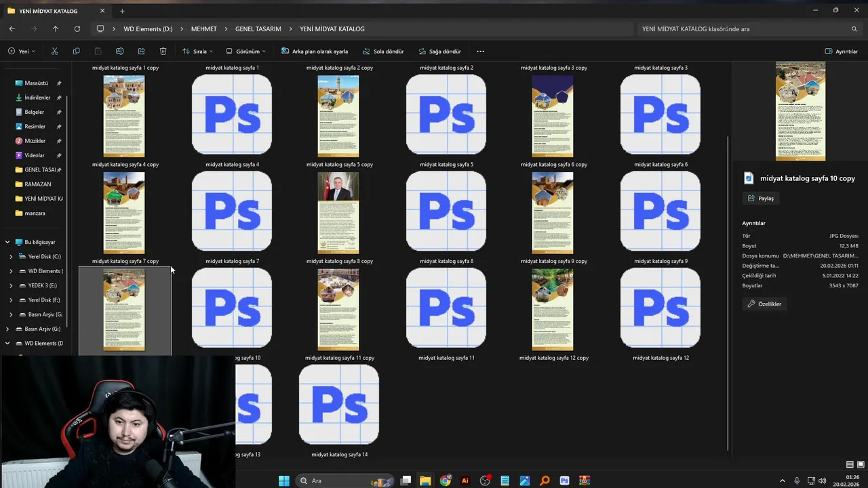Open Task View from taskbar
Image resolution: width=868 pixels, height=488 pixels.
tap(406, 481)
